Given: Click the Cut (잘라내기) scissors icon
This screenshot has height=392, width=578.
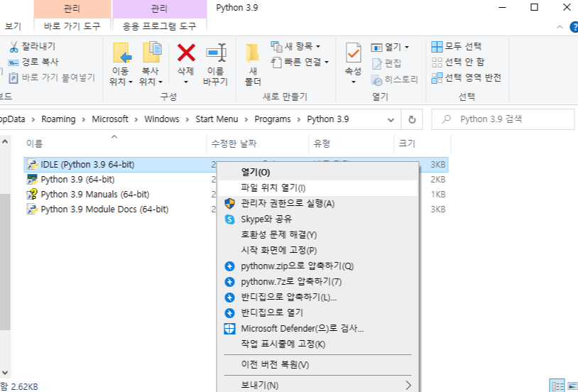Looking at the screenshot, I should pos(13,47).
